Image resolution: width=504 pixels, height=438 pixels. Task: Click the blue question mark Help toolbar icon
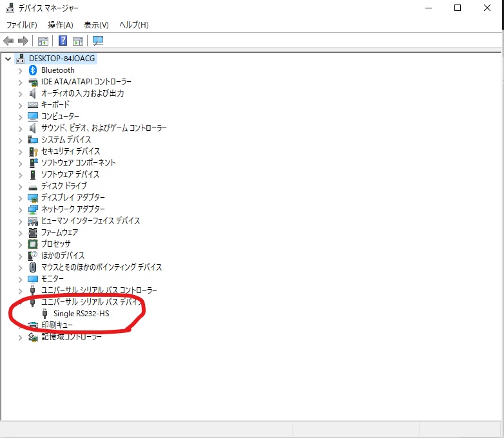coord(63,41)
